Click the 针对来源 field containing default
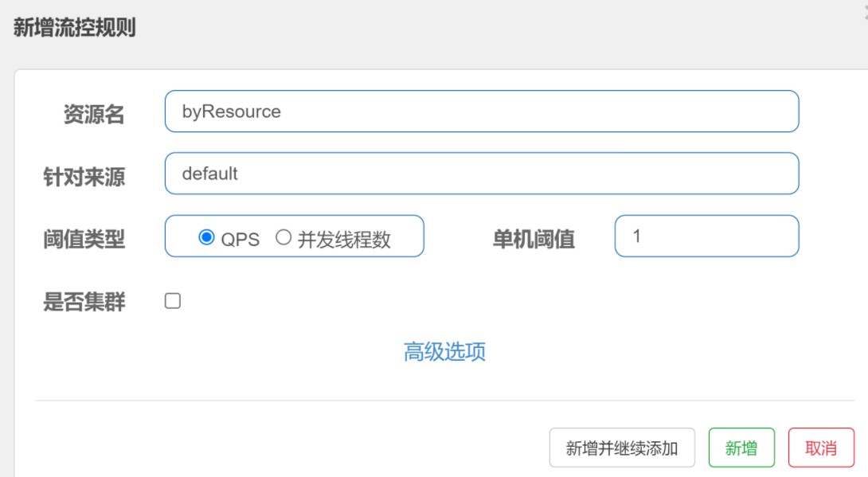This screenshot has height=477, width=868. pos(482,174)
